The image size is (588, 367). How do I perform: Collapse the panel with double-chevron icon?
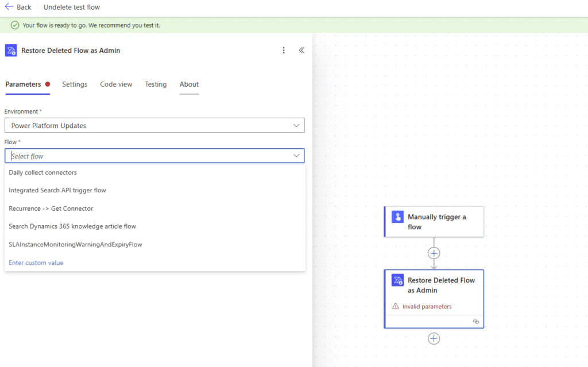[x=301, y=51]
